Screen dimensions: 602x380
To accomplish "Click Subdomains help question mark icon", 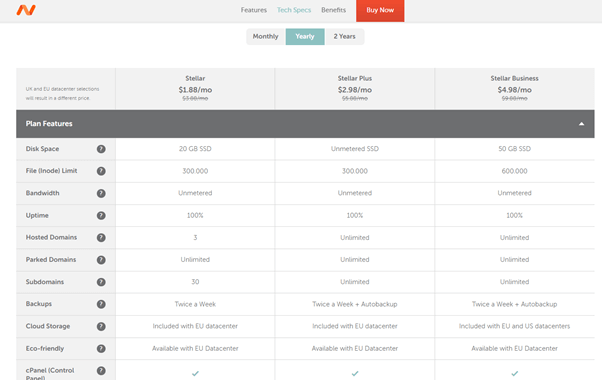I will pyautogui.click(x=101, y=282).
